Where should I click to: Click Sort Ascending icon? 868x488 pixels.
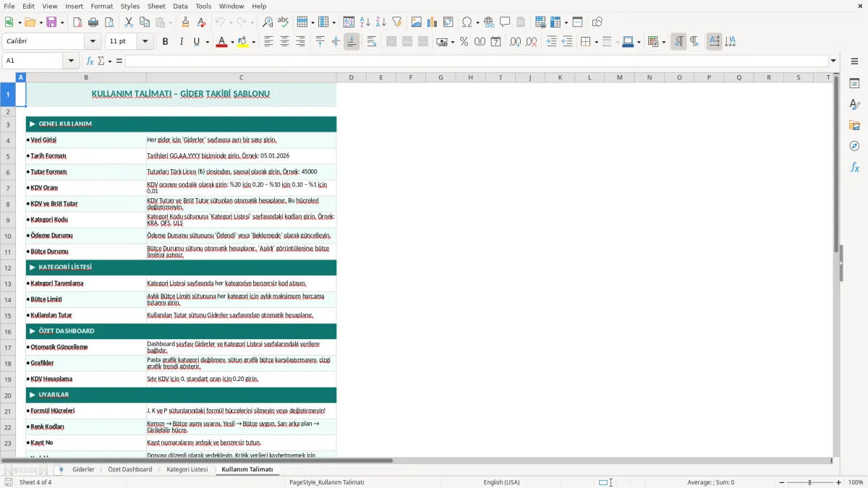365,22
